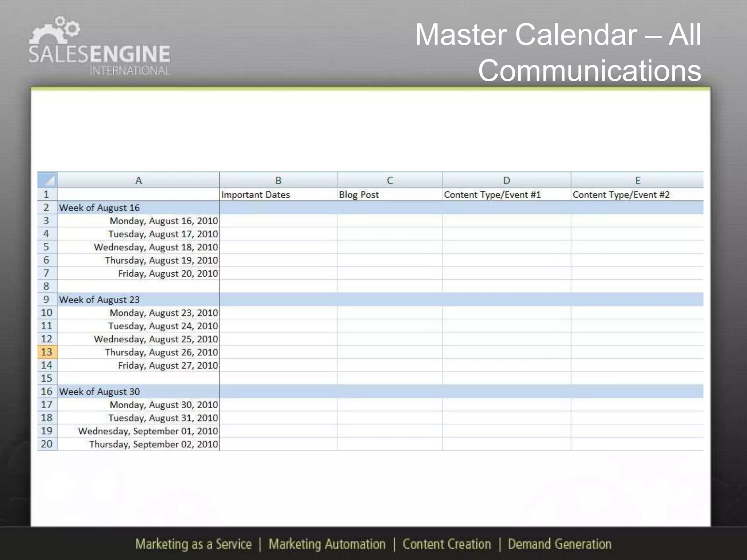Click the 'Important Dates' header cell
747x560 pixels.
click(278, 194)
